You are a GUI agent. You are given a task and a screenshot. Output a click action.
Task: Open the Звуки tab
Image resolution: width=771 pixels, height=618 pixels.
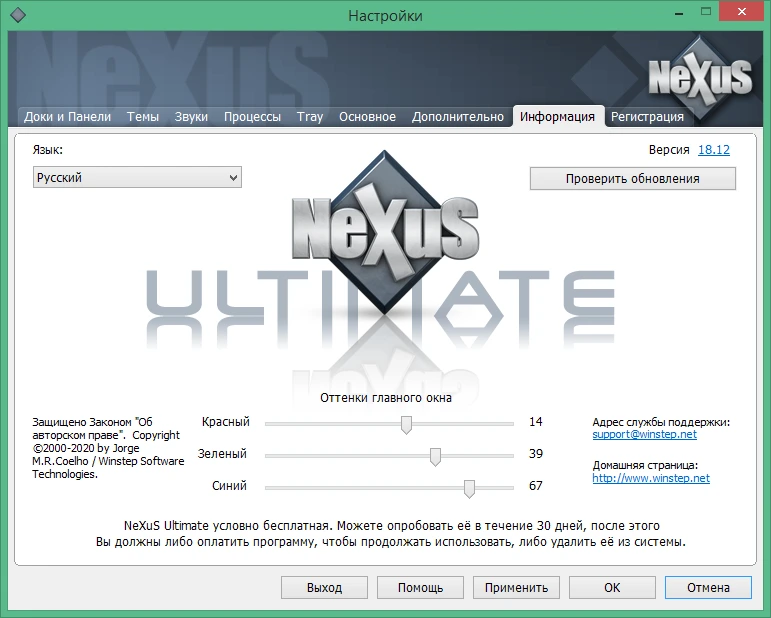click(191, 117)
